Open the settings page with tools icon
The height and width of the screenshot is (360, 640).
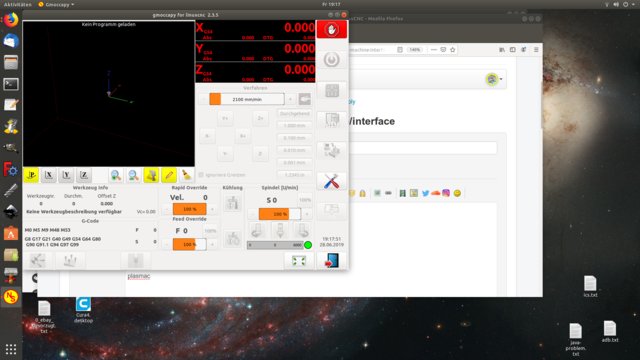(332, 181)
